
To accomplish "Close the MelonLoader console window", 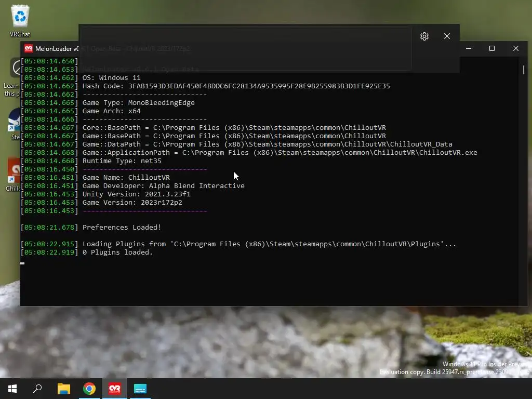I will coord(516,48).
